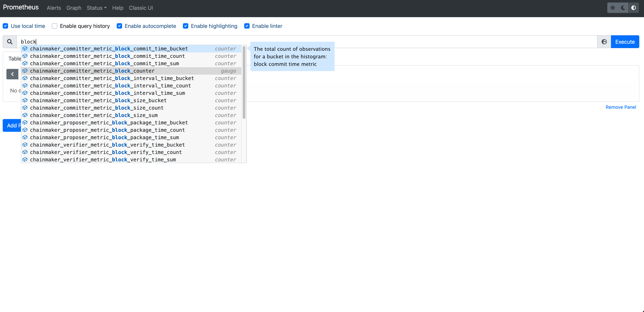The image size is (644, 312).
Task: Click icon beside block_size_bucket suggestion
Action: coord(25,100)
